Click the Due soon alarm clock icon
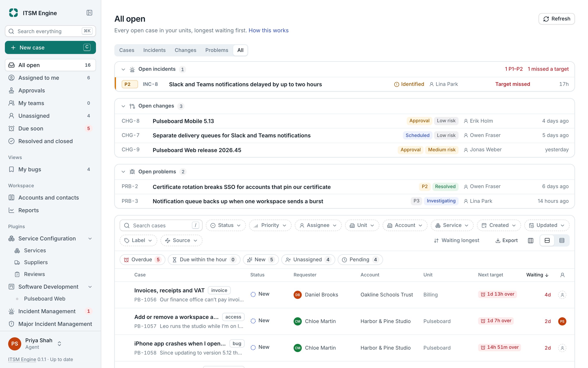The height and width of the screenshot is (368, 588). click(x=11, y=128)
